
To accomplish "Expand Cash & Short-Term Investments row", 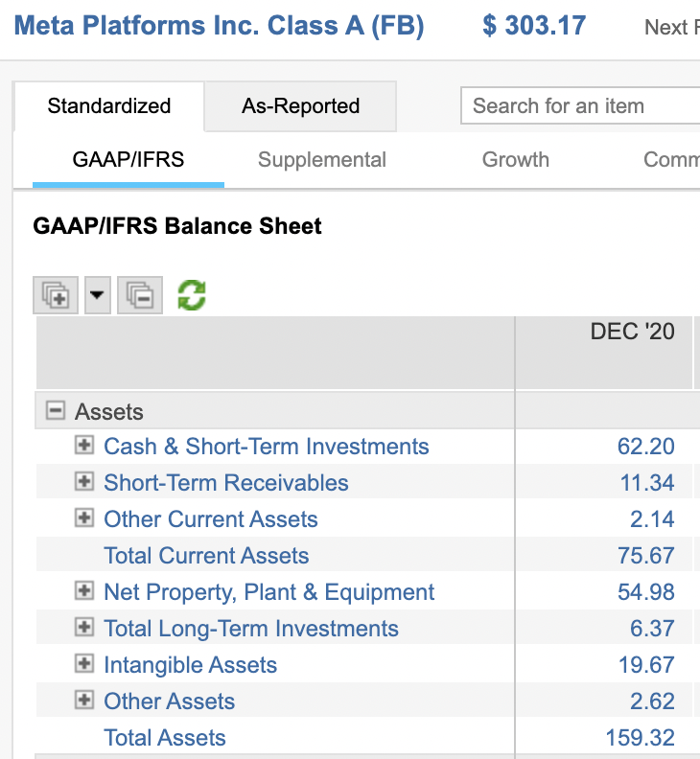I will pos(84,446).
